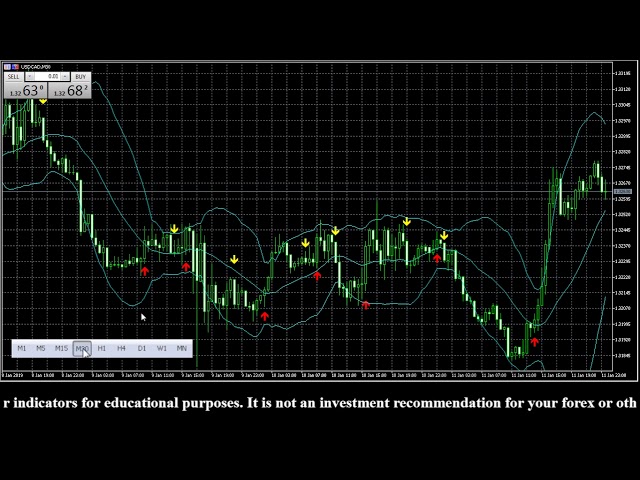This screenshot has width=640, height=480.
Task: Click the 0.01 volume input field
Action: pyautogui.click(x=48, y=76)
